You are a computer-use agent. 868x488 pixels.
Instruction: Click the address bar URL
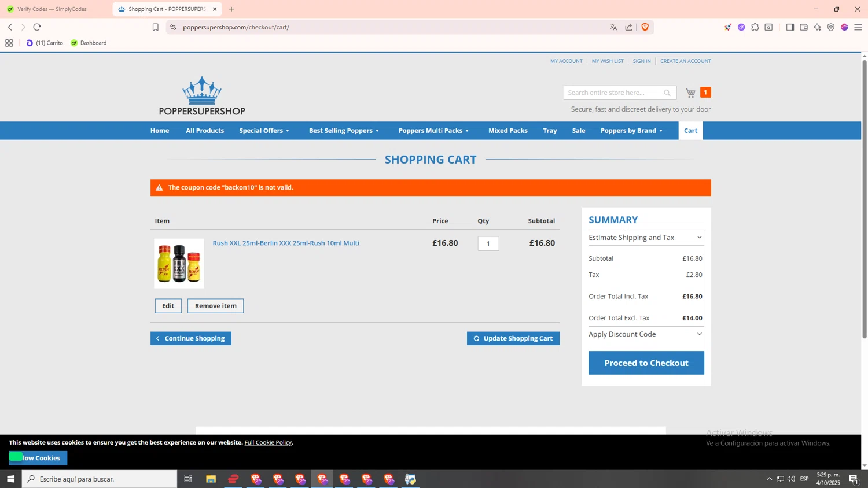click(236, 27)
